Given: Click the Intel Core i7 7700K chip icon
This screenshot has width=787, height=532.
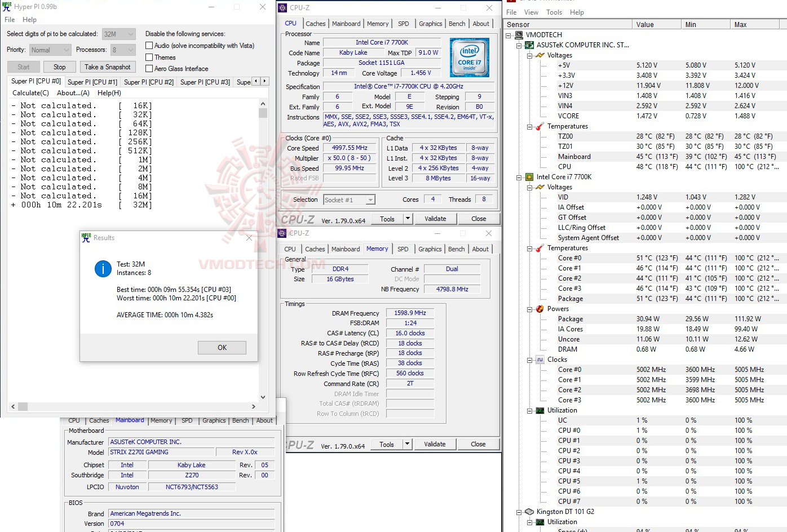Looking at the screenshot, I should 529,177.
